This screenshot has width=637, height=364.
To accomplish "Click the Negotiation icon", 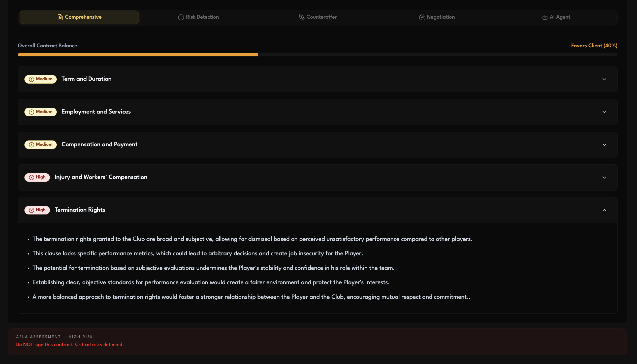I will 422,17.
